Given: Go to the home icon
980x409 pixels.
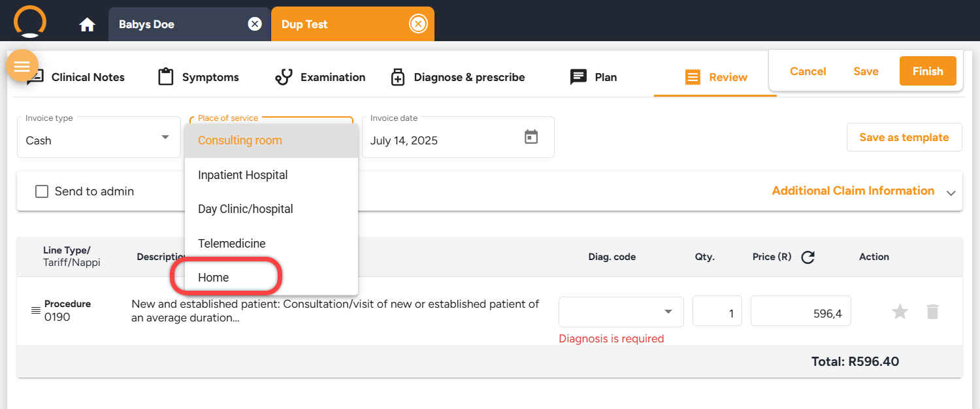Looking at the screenshot, I should click(x=87, y=25).
